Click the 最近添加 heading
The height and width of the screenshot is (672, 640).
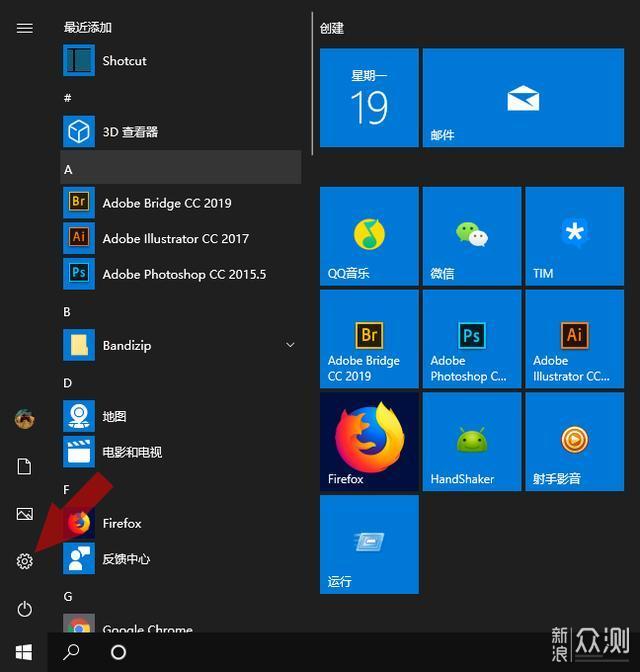tap(88, 27)
